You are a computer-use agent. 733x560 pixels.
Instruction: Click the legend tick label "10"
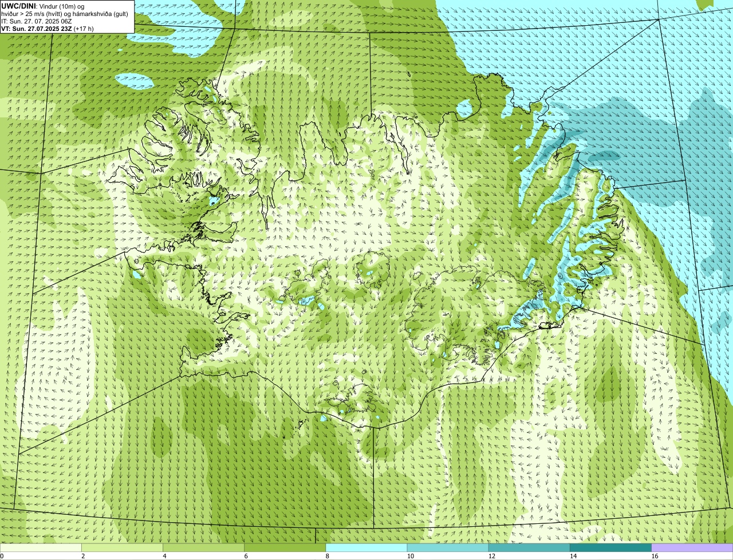click(x=411, y=556)
